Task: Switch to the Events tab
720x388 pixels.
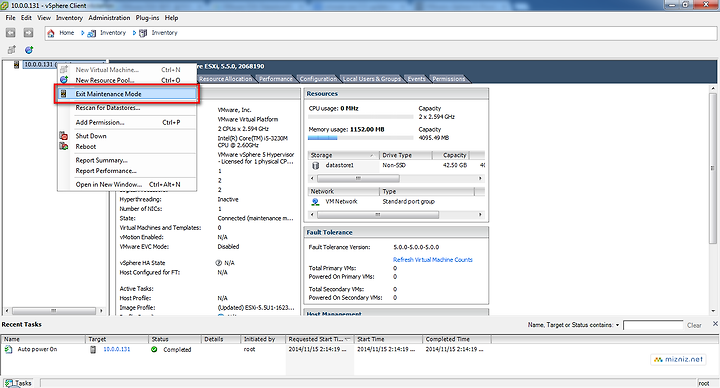Action: pos(416,79)
